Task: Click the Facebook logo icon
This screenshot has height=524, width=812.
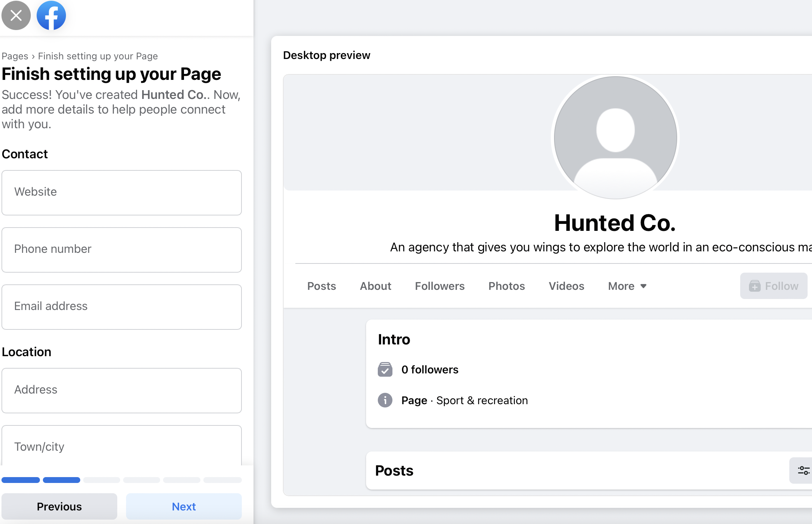Action: pyautogui.click(x=51, y=15)
